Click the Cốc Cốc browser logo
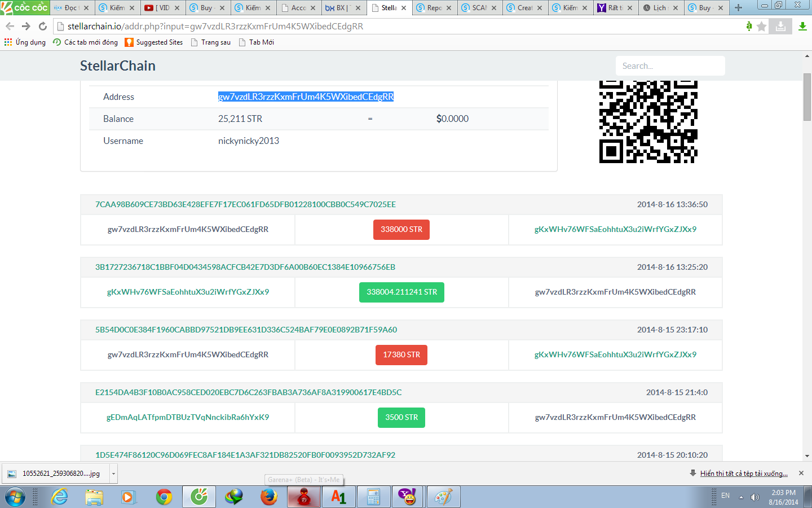The width and height of the screenshot is (812, 508). (25, 7)
